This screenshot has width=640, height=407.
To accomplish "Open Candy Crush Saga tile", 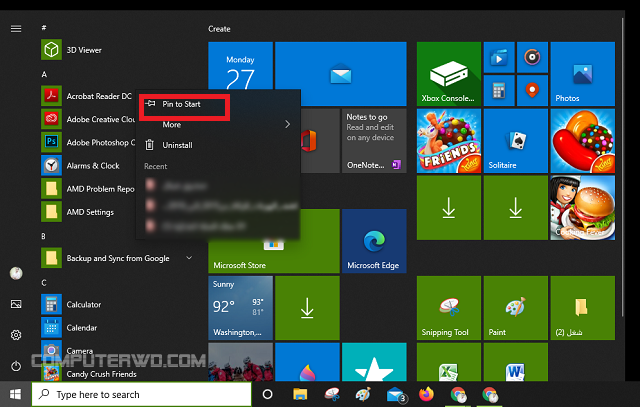I will coord(582,140).
